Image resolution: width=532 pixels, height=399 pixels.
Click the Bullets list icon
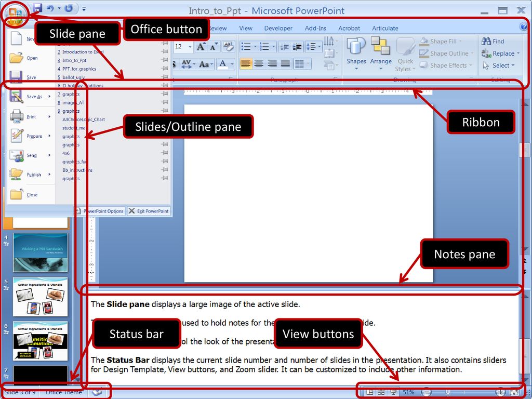[246, 46]
